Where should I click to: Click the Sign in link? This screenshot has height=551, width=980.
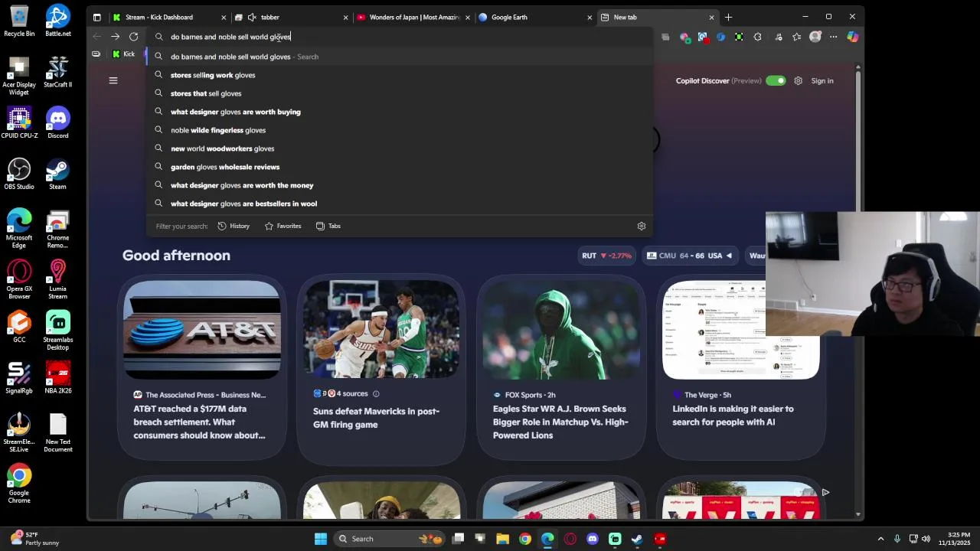tap(822, 80)
